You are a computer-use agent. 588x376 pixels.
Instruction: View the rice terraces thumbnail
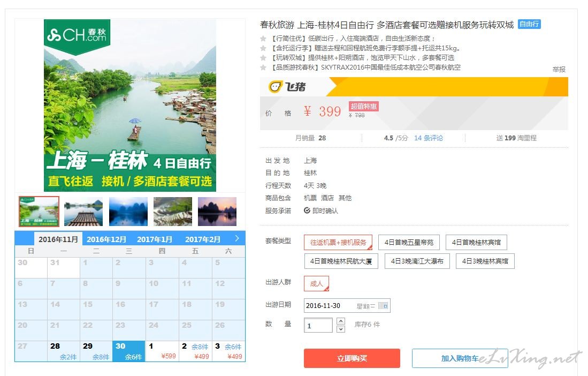tap(173, 212)
